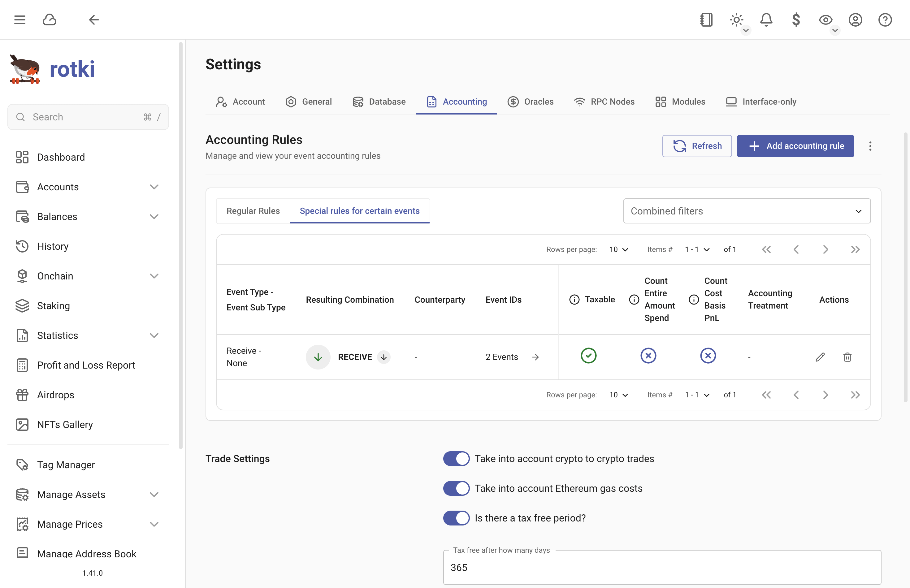The width and height of the screenshot is (910, 588).
Task: Toggle crypto to crypto trades switch
Action: [456, 459]
